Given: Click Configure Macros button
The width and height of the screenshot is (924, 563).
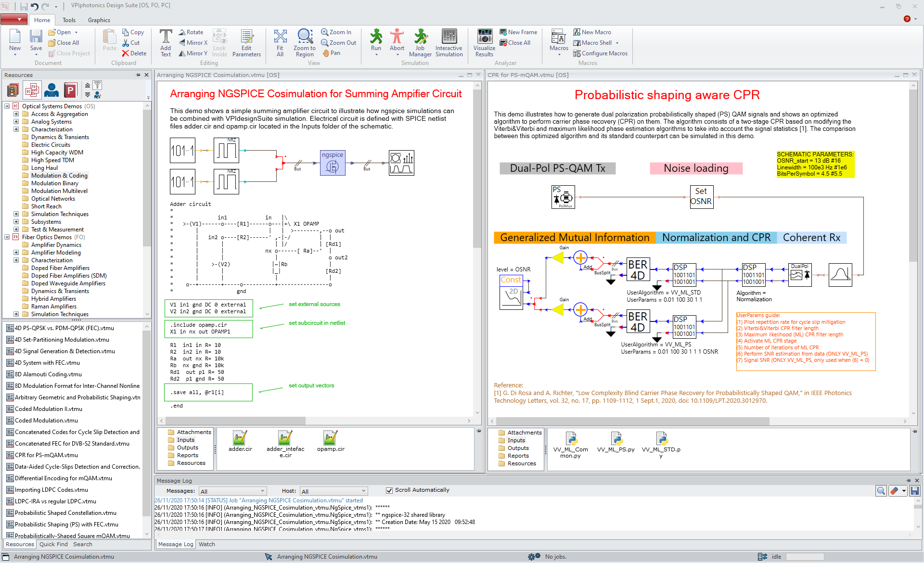Looking at the screenshot, I should [x=600, y=53].
